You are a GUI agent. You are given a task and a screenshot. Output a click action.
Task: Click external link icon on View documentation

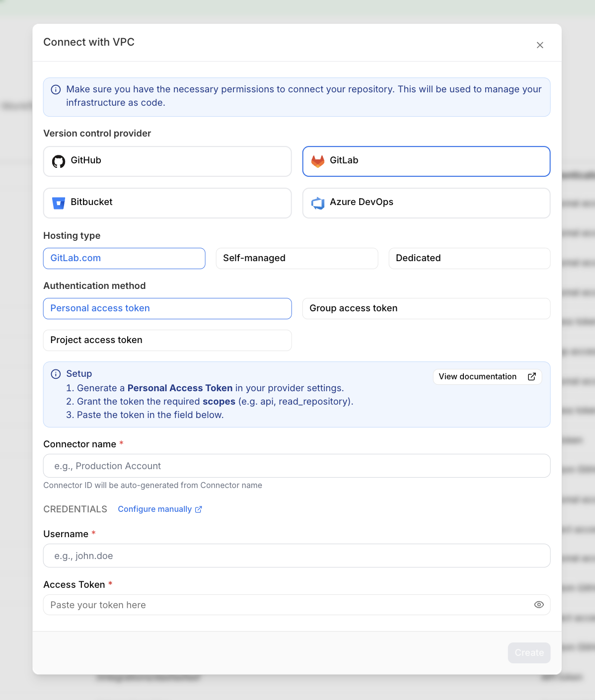click(531, 376)
